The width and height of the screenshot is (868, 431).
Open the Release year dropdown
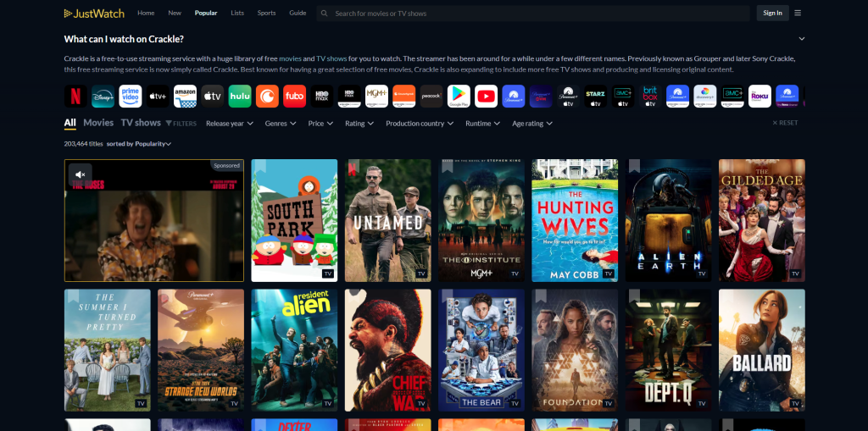[x=230, y=124]
